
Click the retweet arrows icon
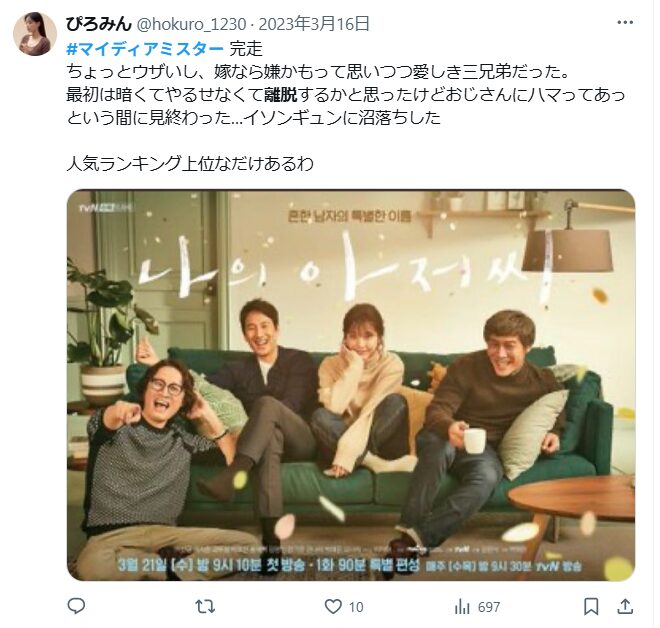coord(205,607)
